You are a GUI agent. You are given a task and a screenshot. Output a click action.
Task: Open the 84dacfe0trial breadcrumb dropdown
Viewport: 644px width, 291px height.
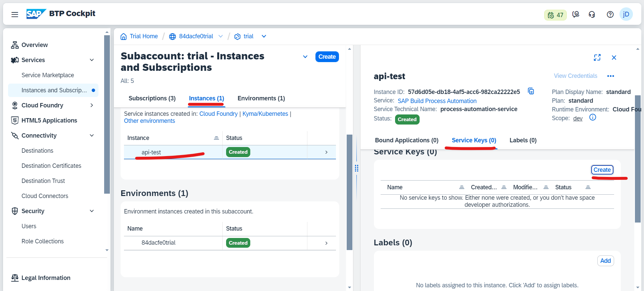pyautogui.click(x=221, y=36)
